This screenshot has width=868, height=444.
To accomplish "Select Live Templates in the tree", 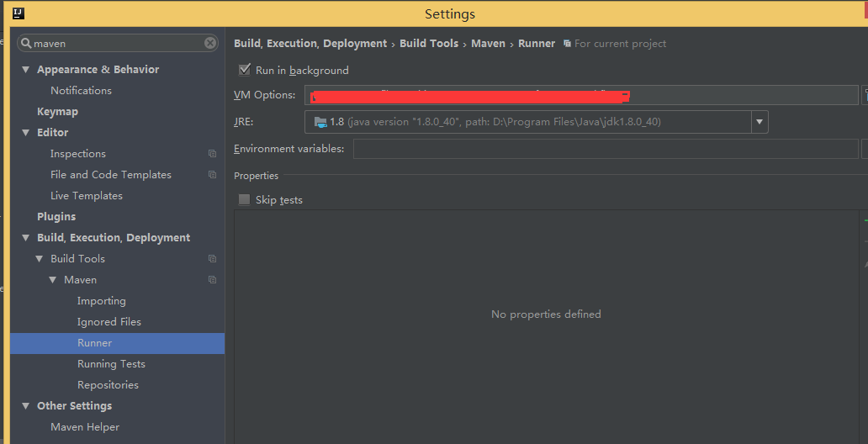I will pyautogui.click(x=87, y=195).
